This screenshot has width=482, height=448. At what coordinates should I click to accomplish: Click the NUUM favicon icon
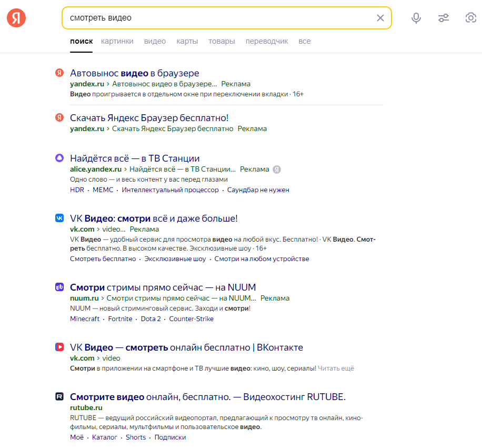click(59, 287)
